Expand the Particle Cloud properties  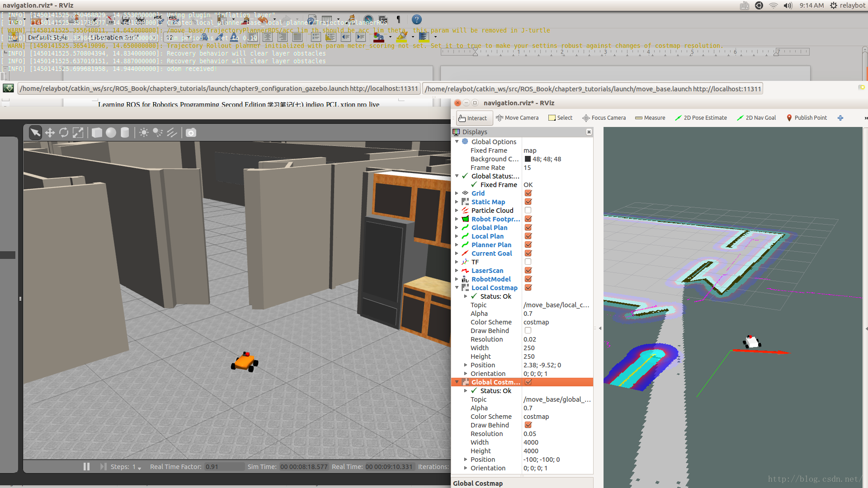(x=457, y=211)
